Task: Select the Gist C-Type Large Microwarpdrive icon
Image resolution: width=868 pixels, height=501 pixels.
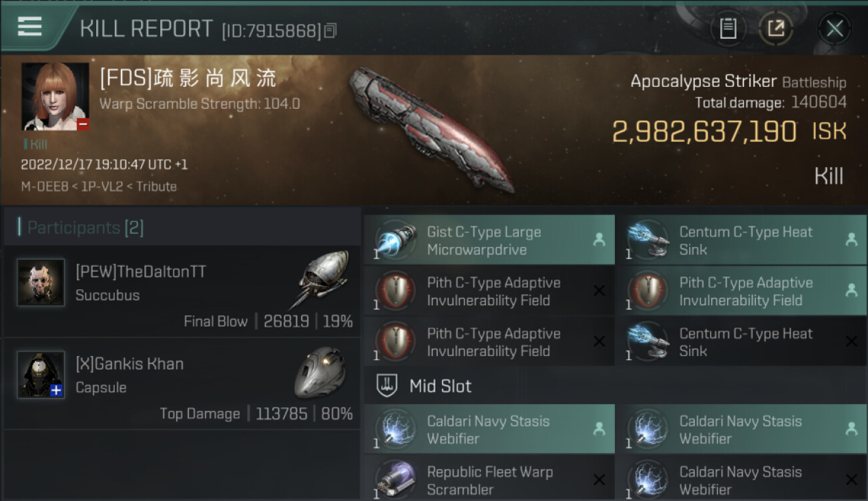Action: pyautogui.click(x=395, y=240)
